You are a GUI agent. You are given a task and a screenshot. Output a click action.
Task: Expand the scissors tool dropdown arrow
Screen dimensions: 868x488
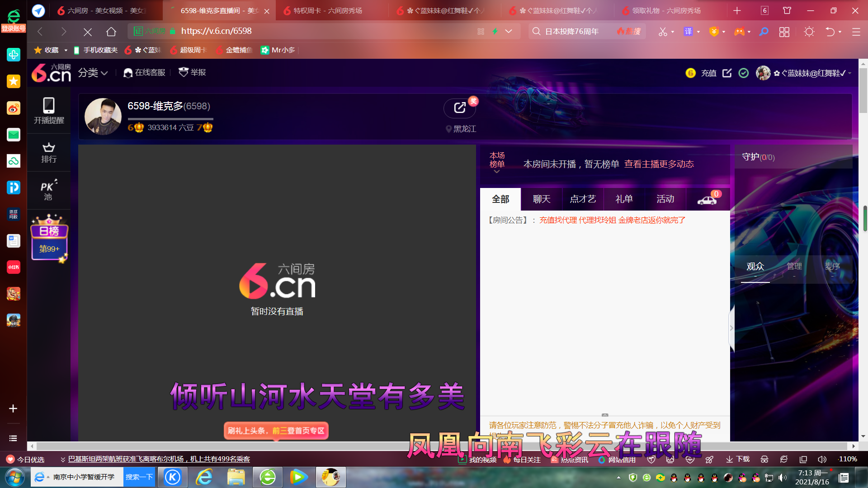click(x=673, y=32)
